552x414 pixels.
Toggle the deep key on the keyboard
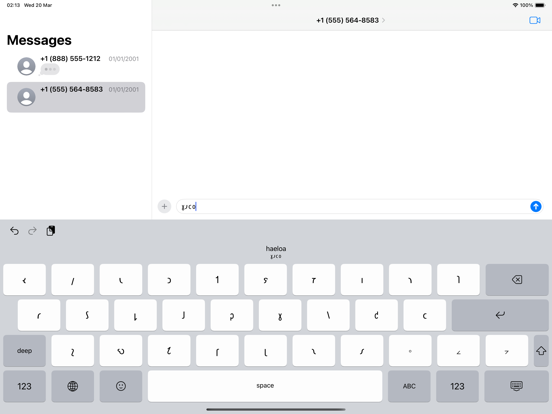[x=24, y=351]
